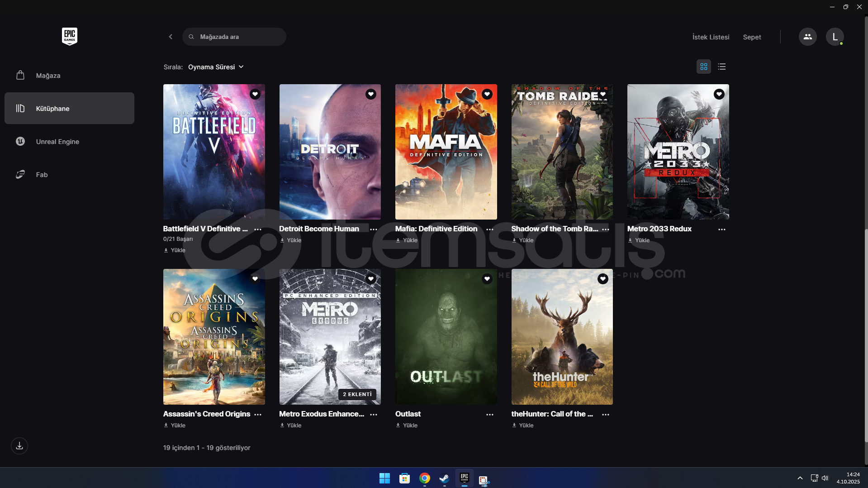The image size is (868, 488).
Task: Open theHunter: Call of the Wild cover
Action: pyautogui.click(x=562, y=337)
